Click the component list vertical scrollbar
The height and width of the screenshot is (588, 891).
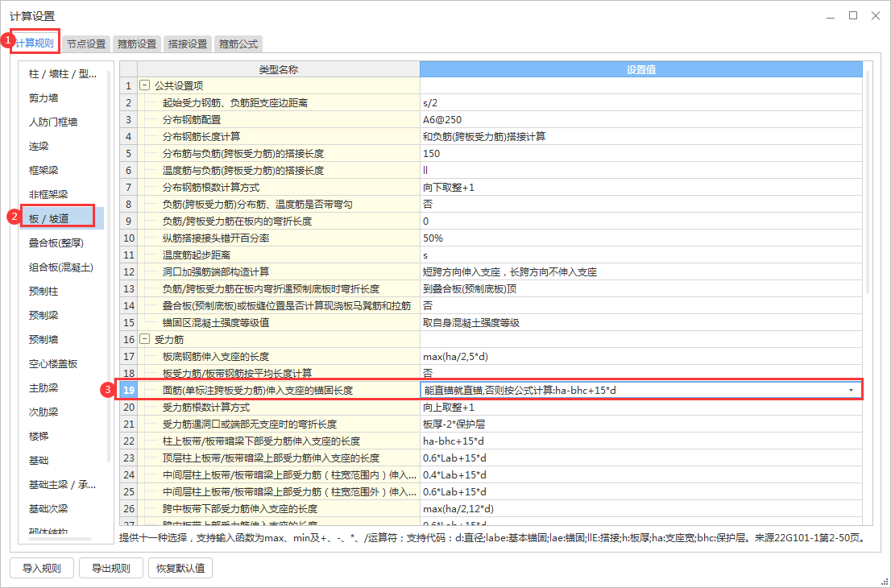110,265
